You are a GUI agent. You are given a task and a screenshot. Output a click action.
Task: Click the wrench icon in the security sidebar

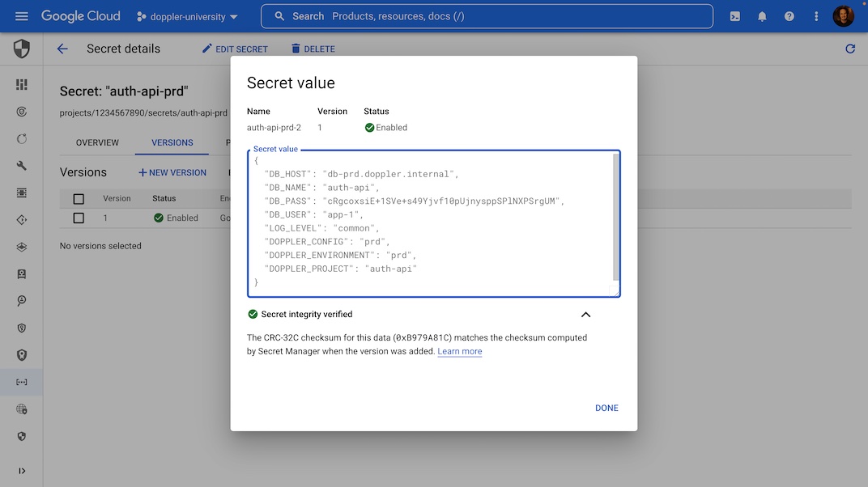22,165
